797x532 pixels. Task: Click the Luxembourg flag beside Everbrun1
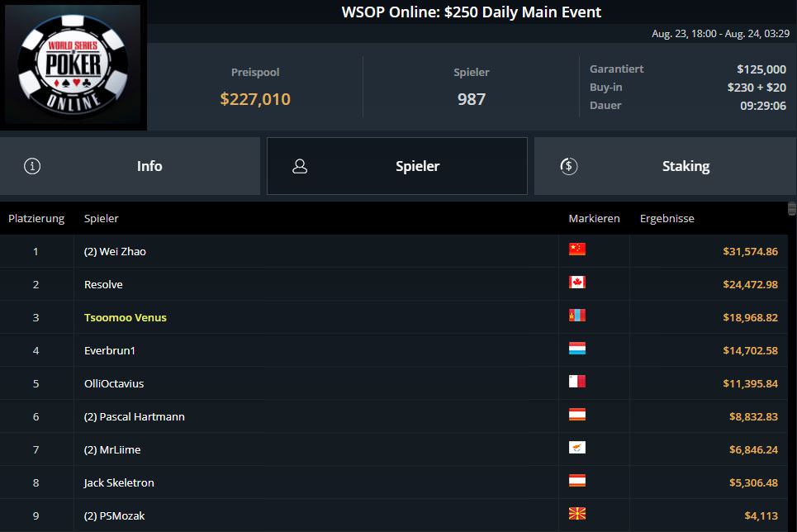coord(576,349)
